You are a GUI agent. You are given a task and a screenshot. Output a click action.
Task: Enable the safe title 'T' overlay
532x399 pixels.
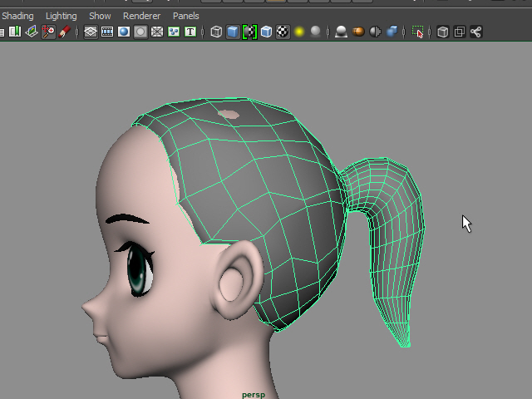coord(190,32)
